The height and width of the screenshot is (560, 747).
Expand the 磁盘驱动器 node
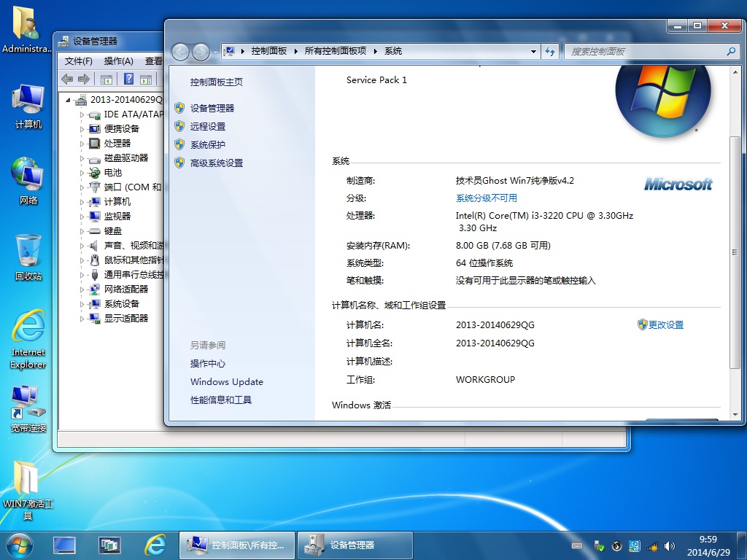[82, 158]
